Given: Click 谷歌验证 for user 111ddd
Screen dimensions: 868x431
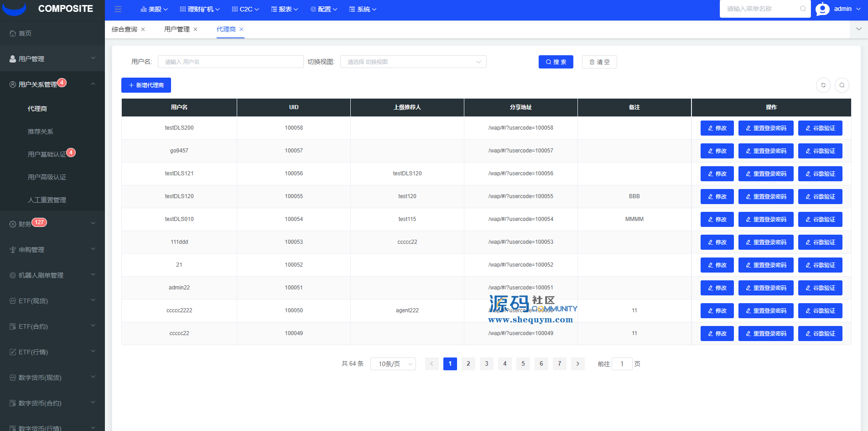Looking at the screenshot, I should pyautogui.click(x=820, y=242).
